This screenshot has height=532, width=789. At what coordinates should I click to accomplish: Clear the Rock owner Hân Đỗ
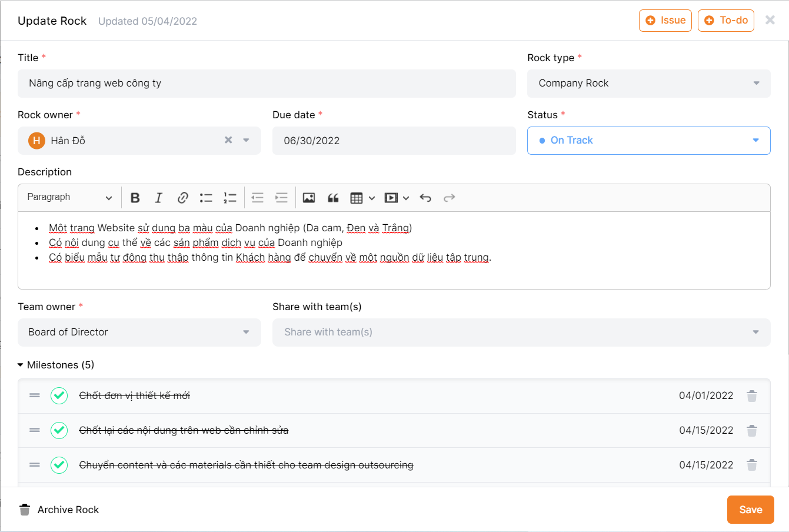(228, 140)
